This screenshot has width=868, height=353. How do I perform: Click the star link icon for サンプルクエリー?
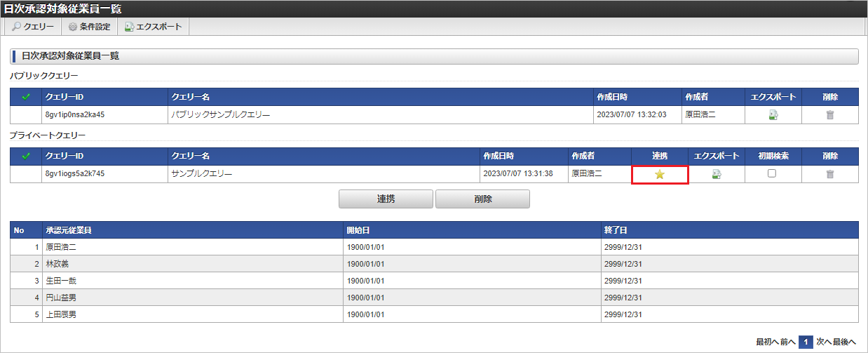(x=660, y=174)
